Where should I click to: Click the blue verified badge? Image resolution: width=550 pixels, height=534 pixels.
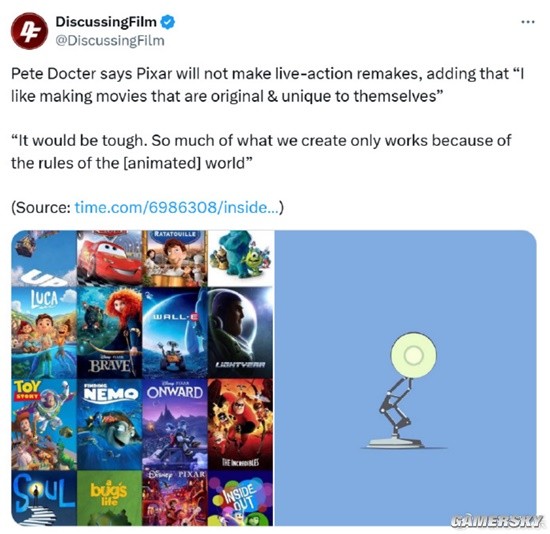click(168, 22)
